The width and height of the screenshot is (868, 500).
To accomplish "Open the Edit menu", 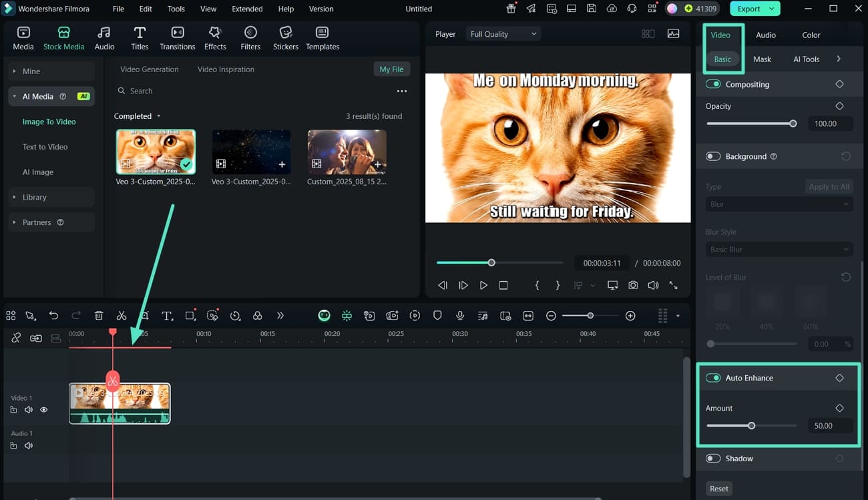I will (146, 9).
